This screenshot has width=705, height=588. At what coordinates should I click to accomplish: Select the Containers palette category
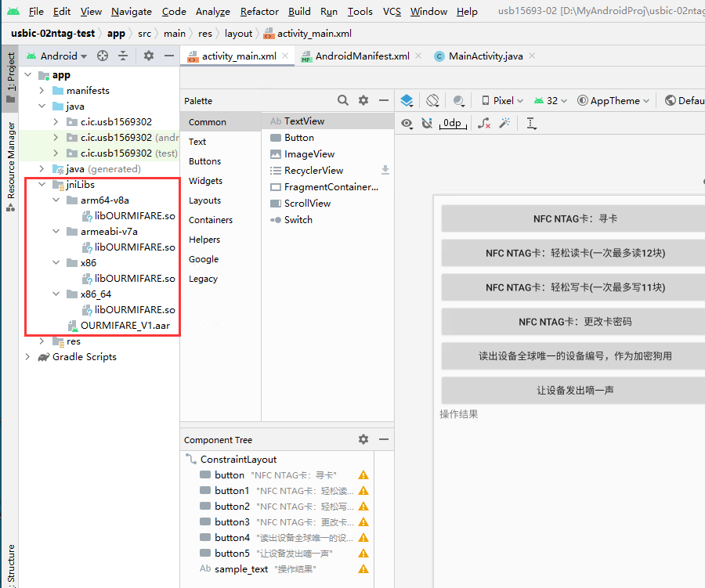[211, 220]
